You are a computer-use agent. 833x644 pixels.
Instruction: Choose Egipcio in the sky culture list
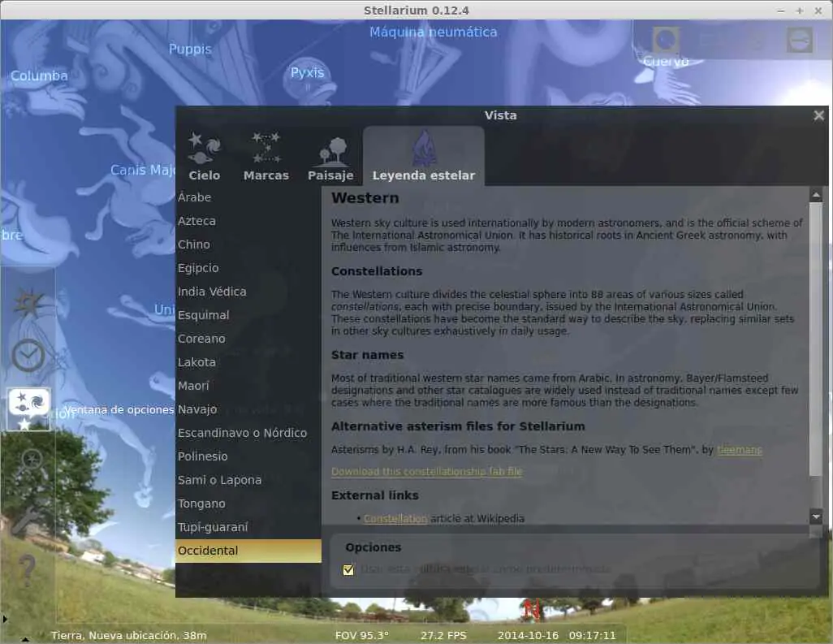pyautogui.click(x=248, y=268)
